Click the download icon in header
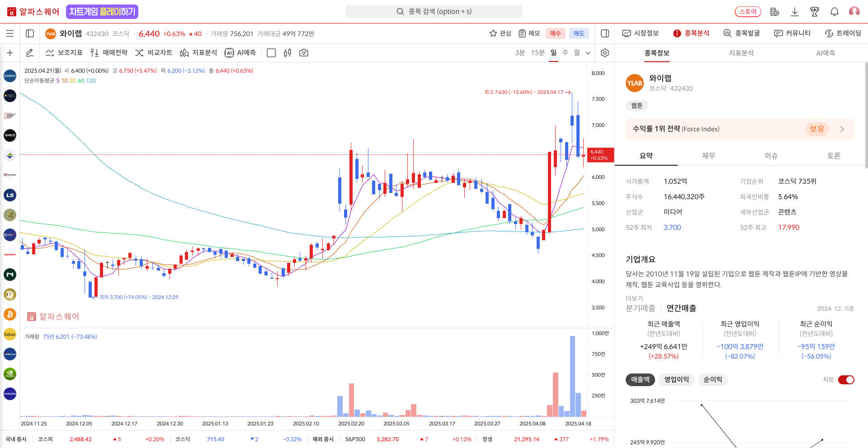 coord(795,12)
